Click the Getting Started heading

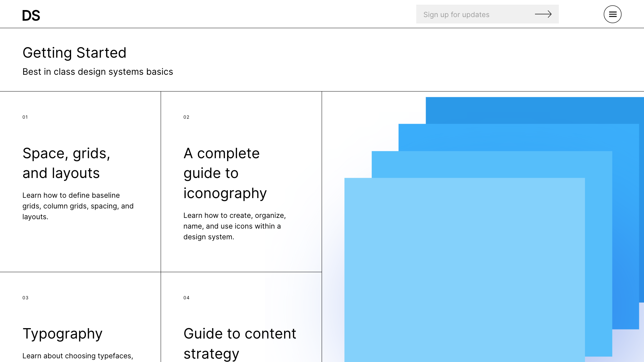74,53
